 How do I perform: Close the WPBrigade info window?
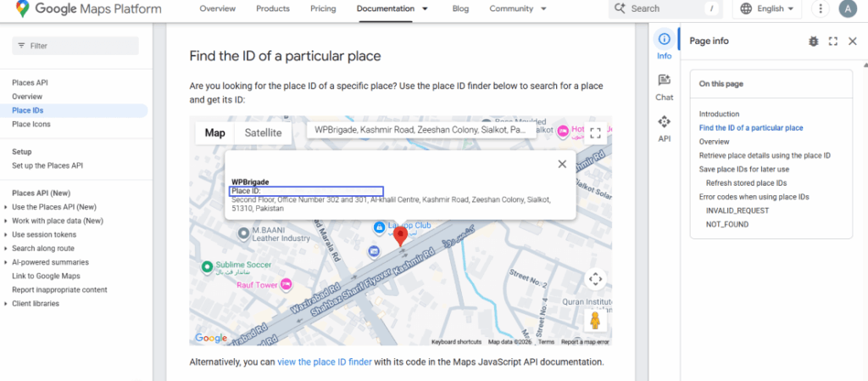pos(562,164)
